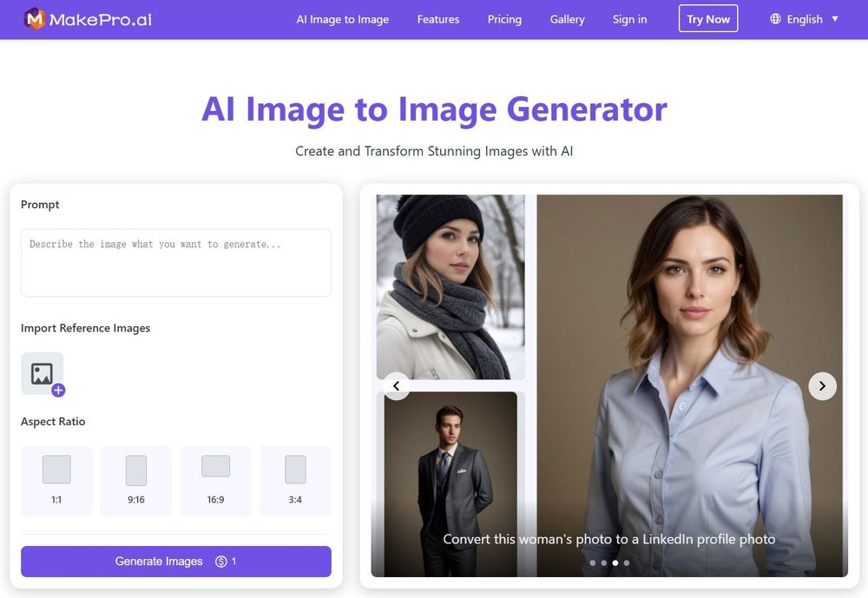This screenshot has height=598, width=868.
Task: Select the 3:4 aspect ratio option
Action: pos(295,480)
